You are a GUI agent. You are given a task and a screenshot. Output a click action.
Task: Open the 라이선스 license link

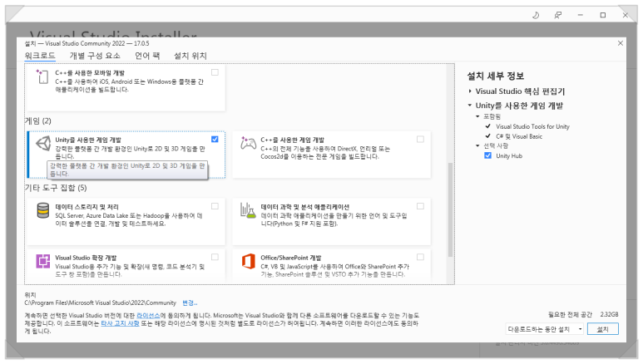(148, 316)
